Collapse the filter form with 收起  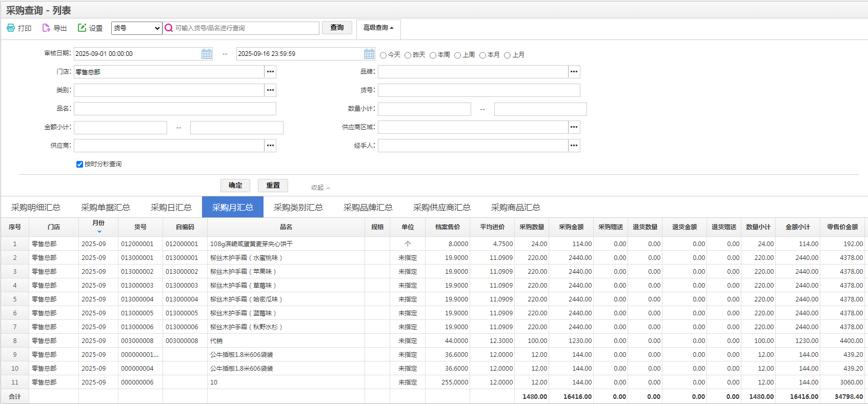(320, 188)
